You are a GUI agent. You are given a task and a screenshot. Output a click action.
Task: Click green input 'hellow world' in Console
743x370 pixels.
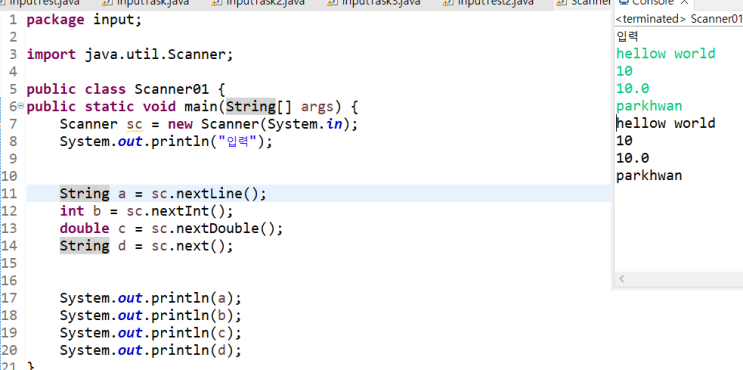pos(666,54)
